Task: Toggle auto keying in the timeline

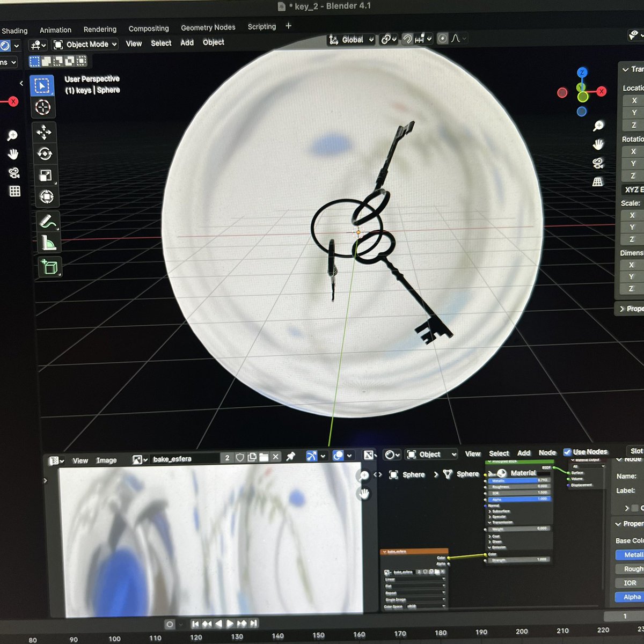Action: coord(170,624)
